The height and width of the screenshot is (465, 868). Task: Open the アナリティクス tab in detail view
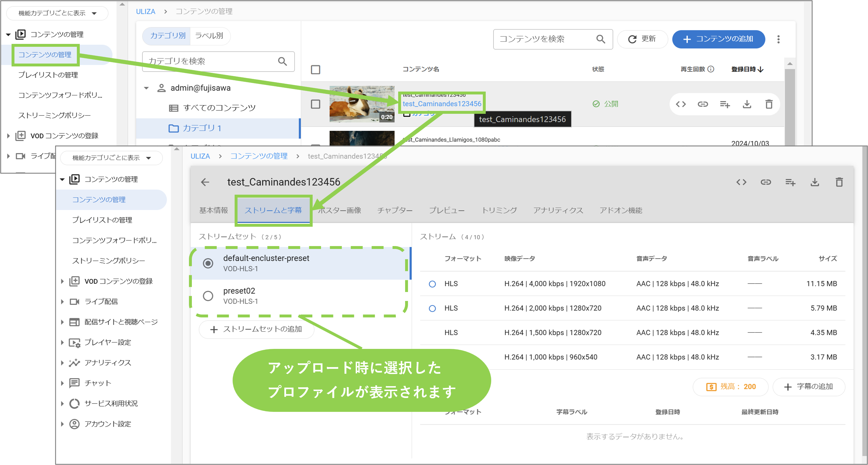pos(558,211)
